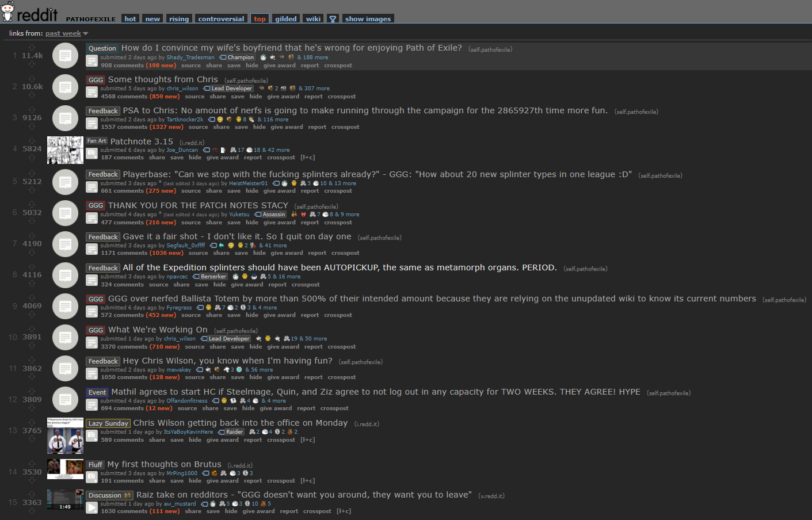Click user tag icon next to Shady_Tradesman
This screenshot has width=812, height=520.
(x=222, y=58)
